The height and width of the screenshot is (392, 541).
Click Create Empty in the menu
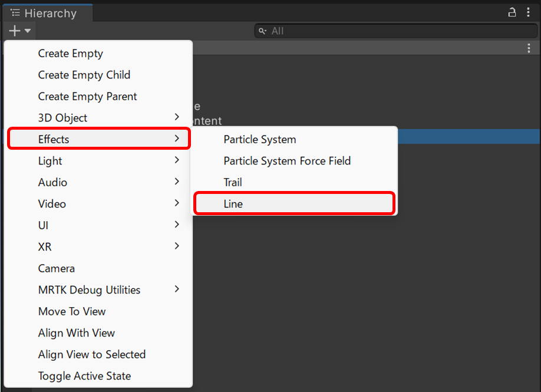[x=70, y=53]
